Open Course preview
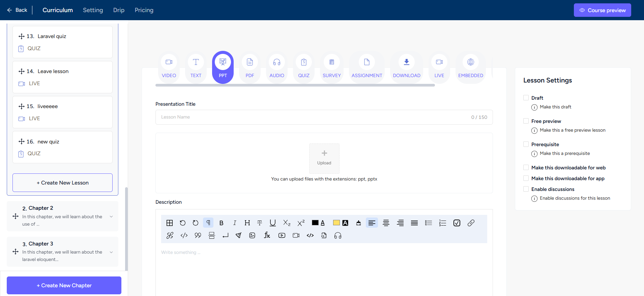This screenshot has height=296, width=644. click(603, 10)
